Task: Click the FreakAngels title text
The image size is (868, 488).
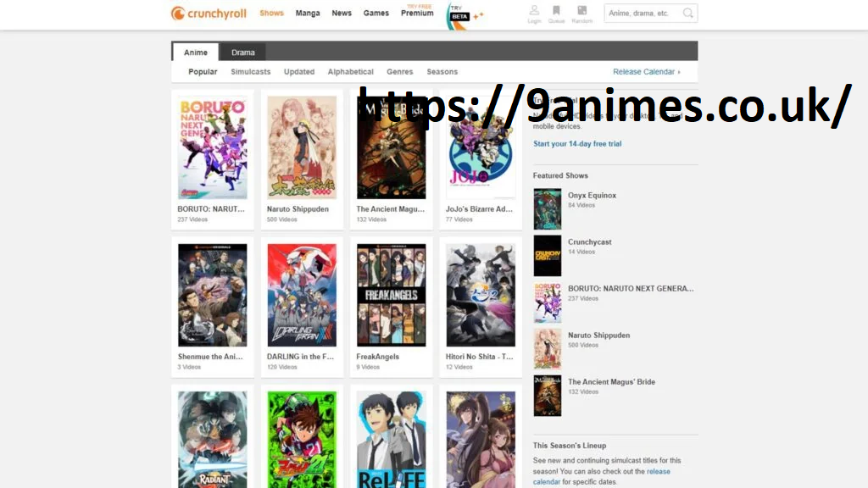Action: tap(377, 357)
